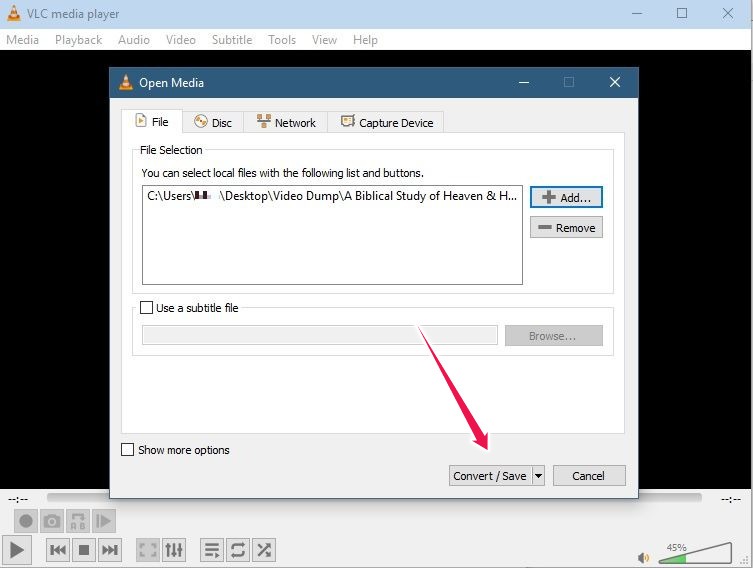The width and height of the screenshot is (753, 568).
Task: Open extended settings equalizer icon
Action: (174, 550)
